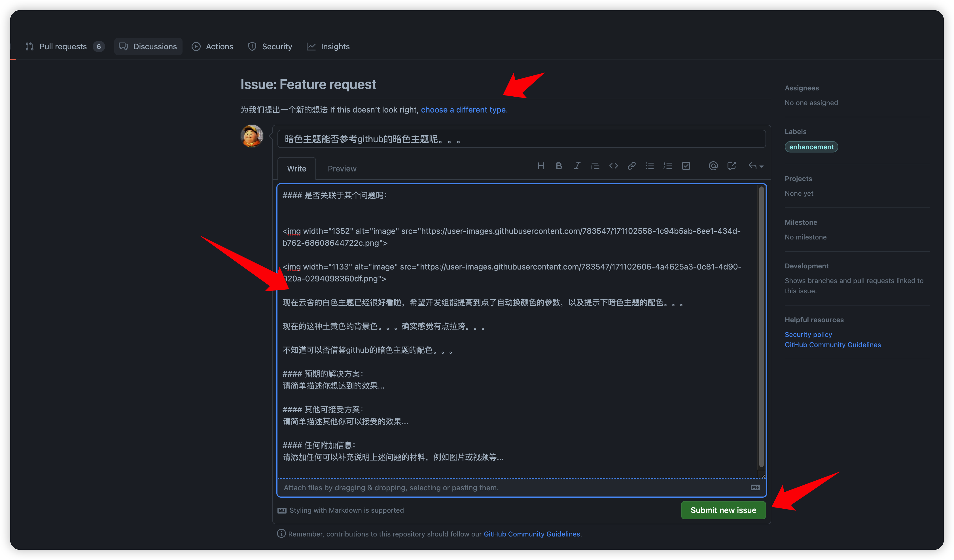Image resolution: width=954 pixels, height=560 pixels.
Task: Click the textarea vertical scrollbar
Action: (761, 327)
